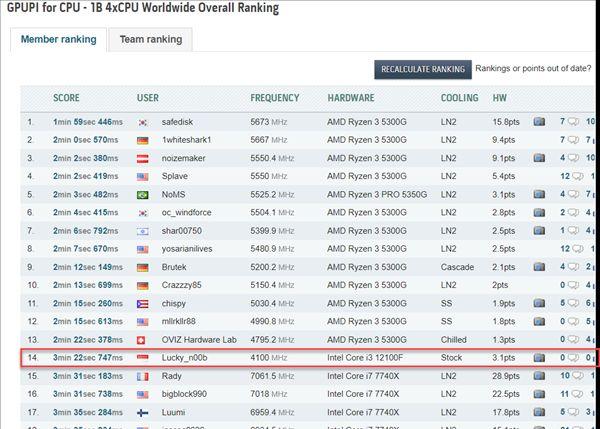Sort by the COOLING column header

pyautogui.click(x=460, y=98)
